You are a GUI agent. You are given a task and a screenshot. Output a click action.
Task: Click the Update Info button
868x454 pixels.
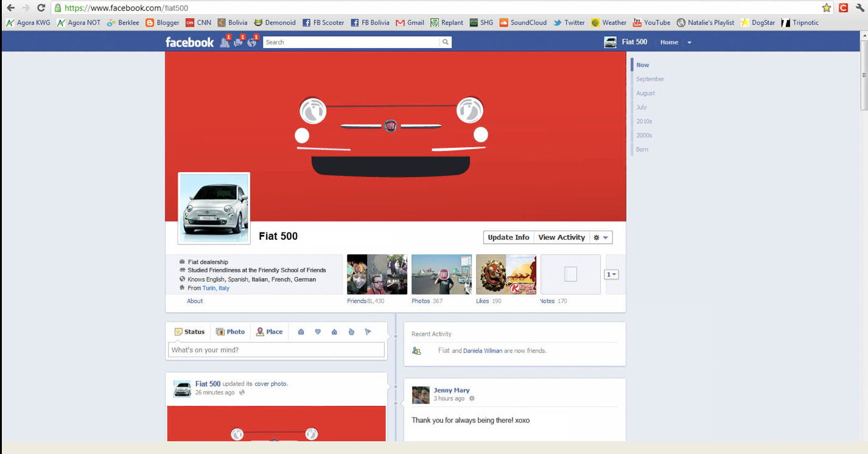point(508,237)
